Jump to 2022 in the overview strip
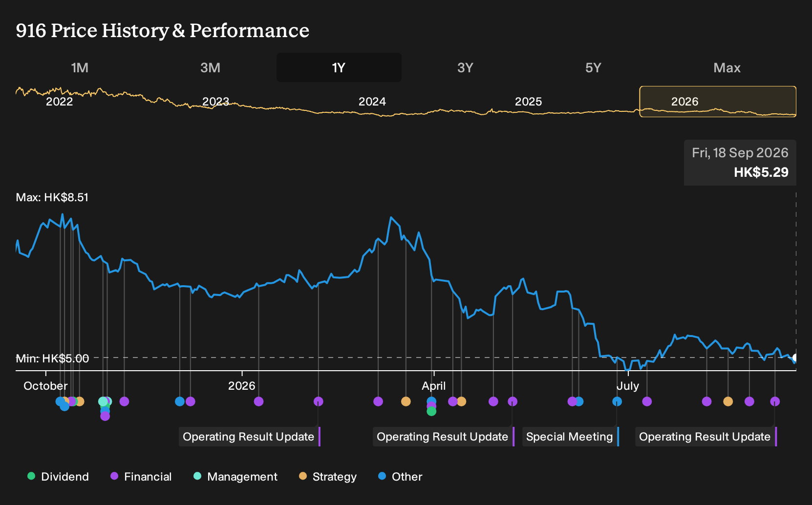This screenshot has height=505, width=812. tap(59, 102)
